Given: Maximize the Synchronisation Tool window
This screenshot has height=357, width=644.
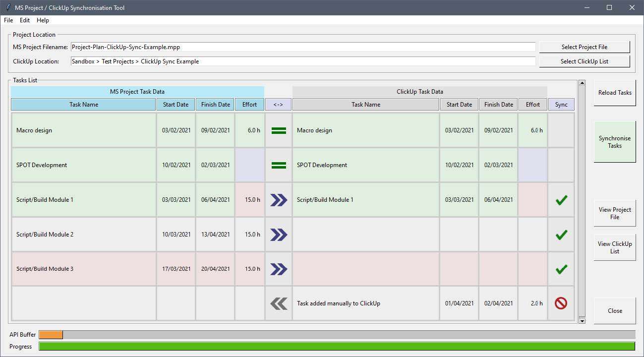Looking at the screenshot, I should pos(609,7).
